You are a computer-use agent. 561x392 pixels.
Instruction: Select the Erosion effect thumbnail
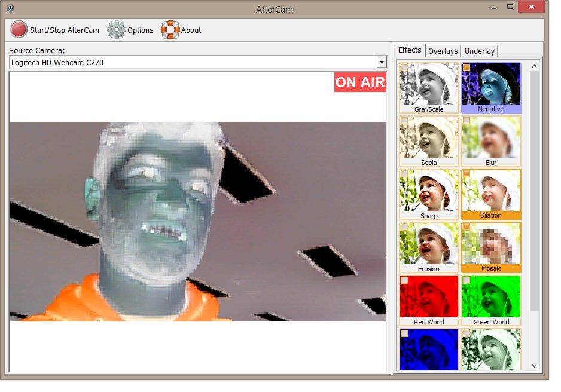click(x=429, y=247)
